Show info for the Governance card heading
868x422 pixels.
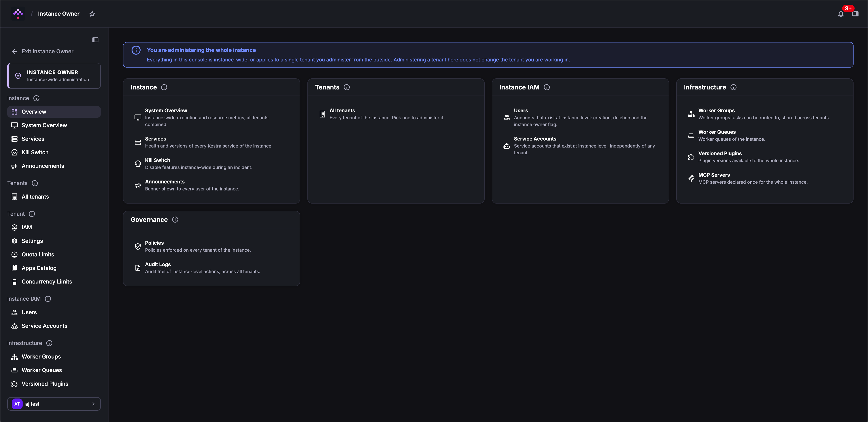tap(175, 220)
